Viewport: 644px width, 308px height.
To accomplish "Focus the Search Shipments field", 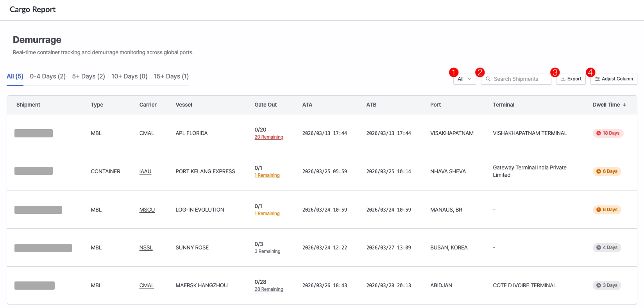I will [x=516, y=79].
